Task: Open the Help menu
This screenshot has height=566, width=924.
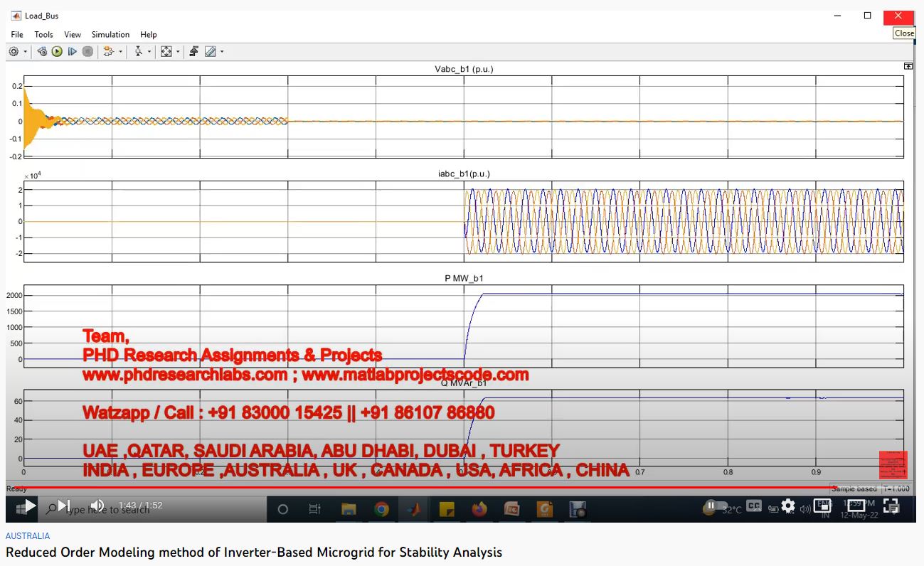Action: pyautogui.click(x=149, y=34)
